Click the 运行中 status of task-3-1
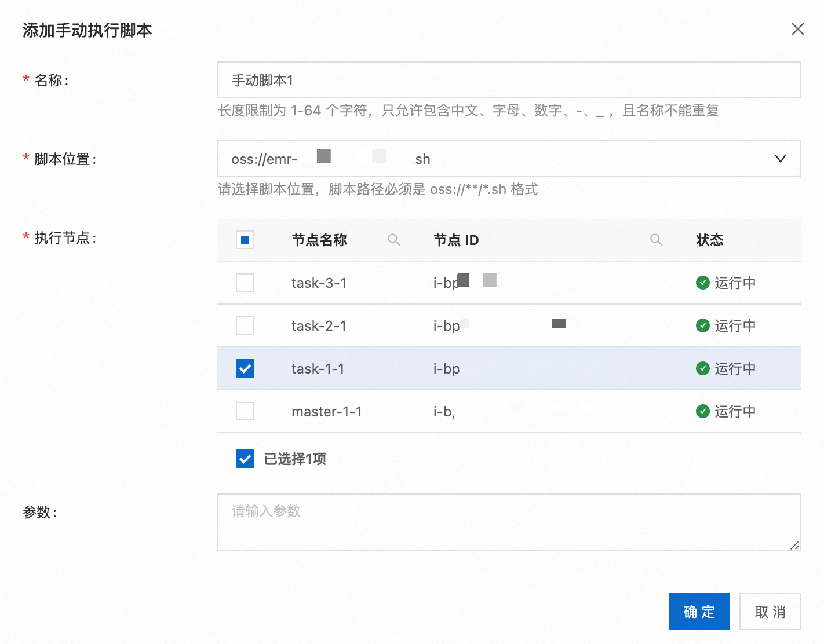Image resolution: width=824 pixels, height=644 pixels. click(x=735, y=283)
